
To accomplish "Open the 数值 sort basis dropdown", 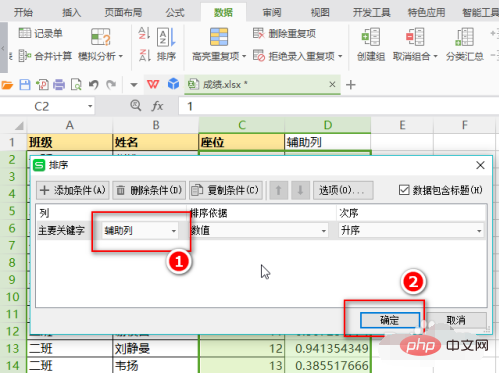I will 259,231.
